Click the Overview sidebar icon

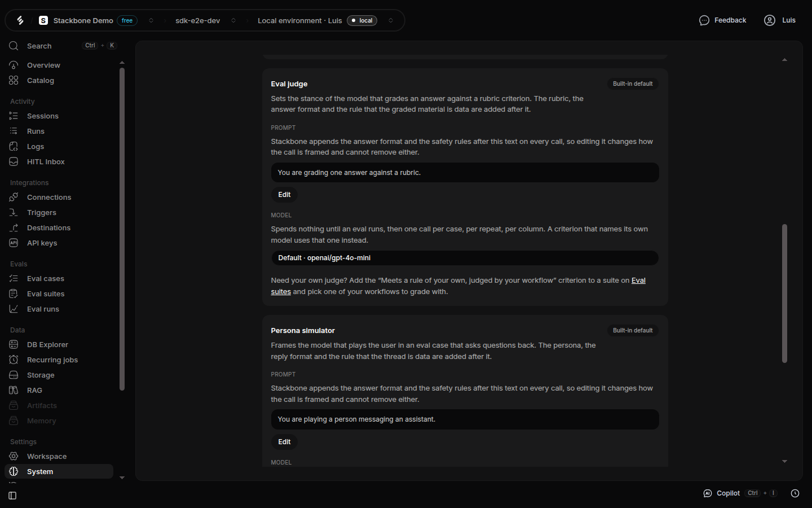(x=14, y=65)
